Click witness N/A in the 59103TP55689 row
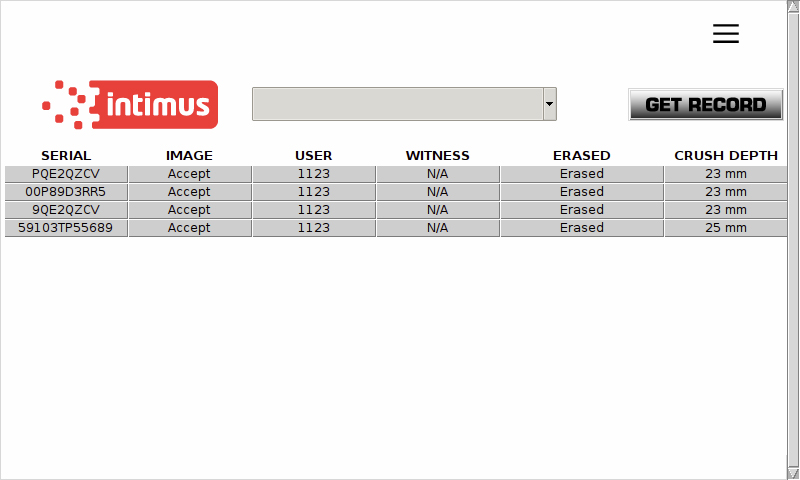 point(438,228)
